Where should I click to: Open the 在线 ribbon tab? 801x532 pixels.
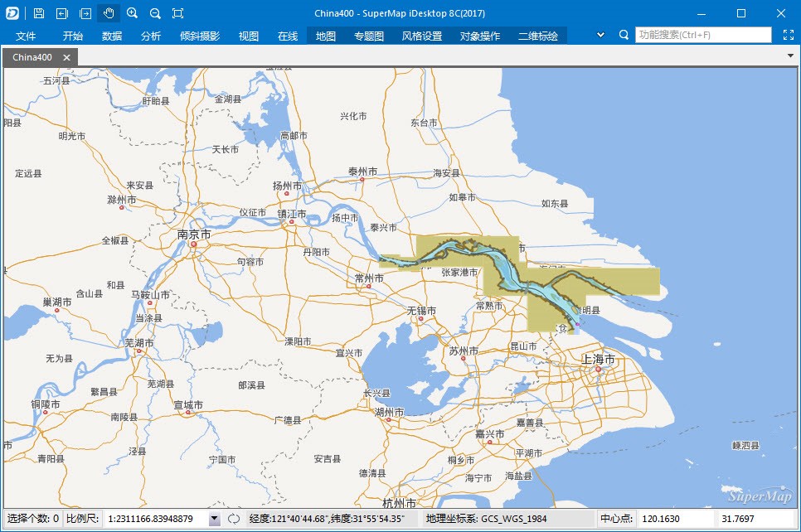pyautogui.click(x=288, y=36)
